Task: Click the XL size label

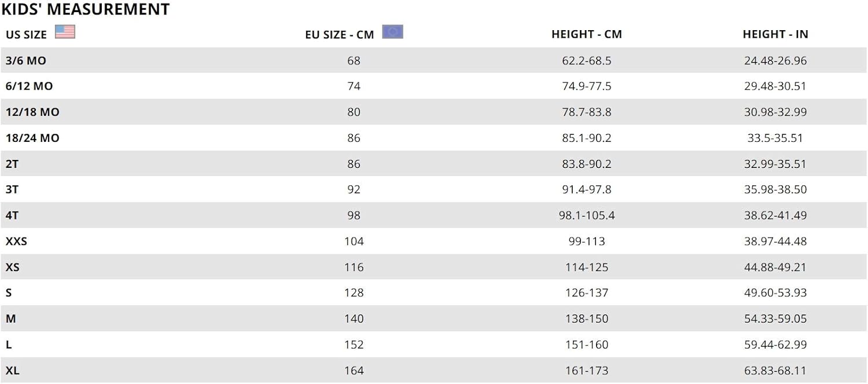Action: [12, 370]
